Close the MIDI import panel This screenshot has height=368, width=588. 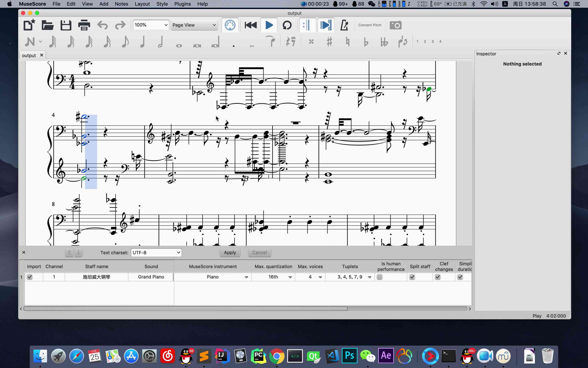tap(24, 252)
